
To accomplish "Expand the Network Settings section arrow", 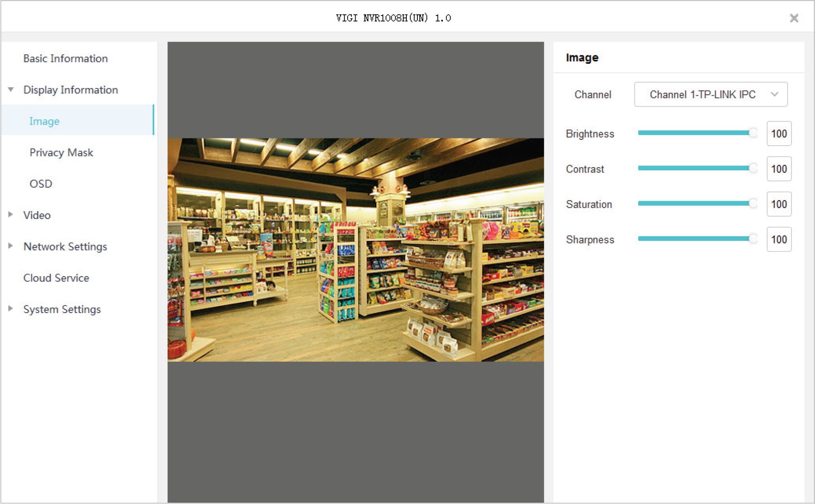I will [x=11, y=246].
